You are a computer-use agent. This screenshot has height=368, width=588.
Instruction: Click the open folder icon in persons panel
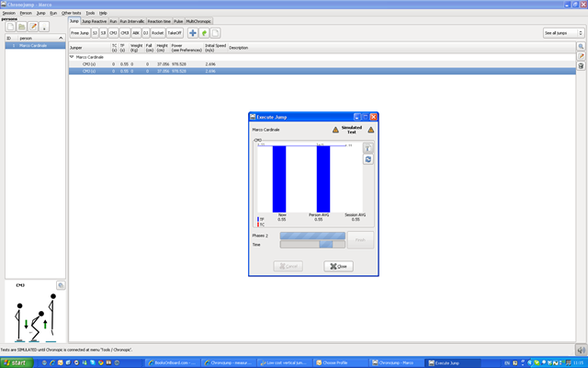point(22,27)
